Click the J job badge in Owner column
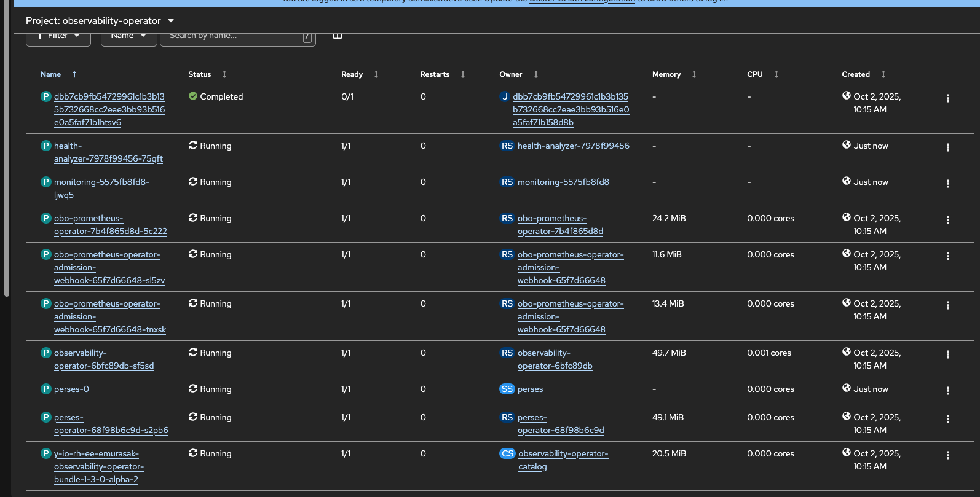Viewport: 980px width, 497px height. [x=505, y=96]
